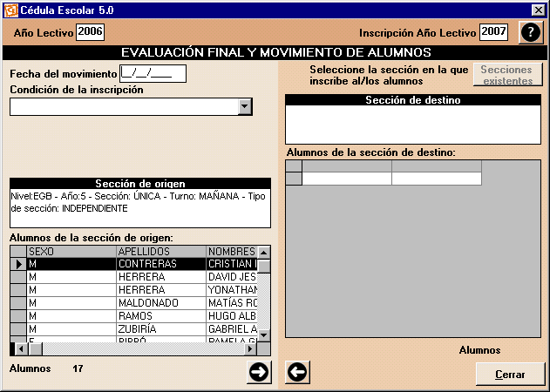Click row selector of the RAMOS row
Screen dimensions: 550x392
point(18,316)
